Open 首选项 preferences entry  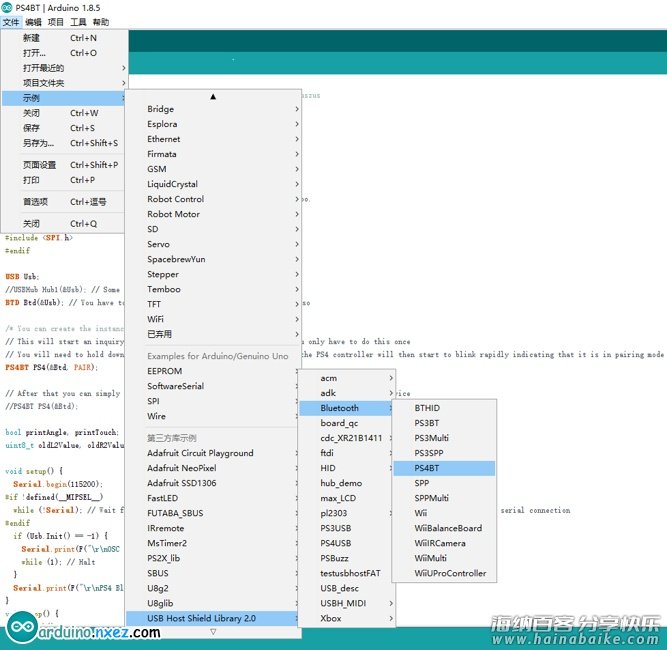click(x=64, y=202)
